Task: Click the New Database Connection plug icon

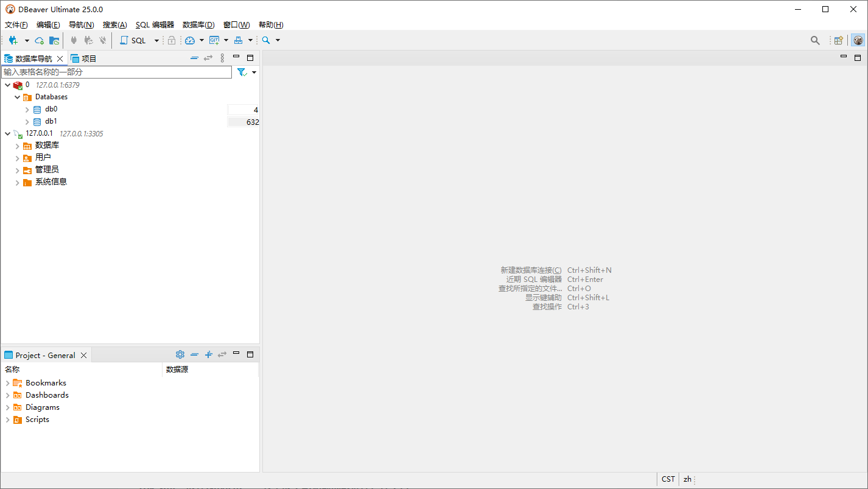Action: tap(13, 40)
